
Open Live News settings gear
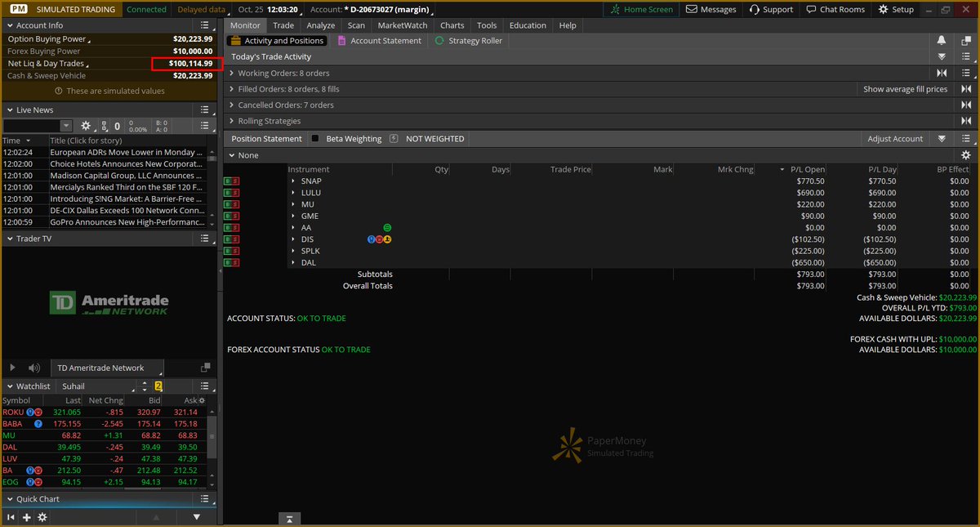(x=86, y=126)
